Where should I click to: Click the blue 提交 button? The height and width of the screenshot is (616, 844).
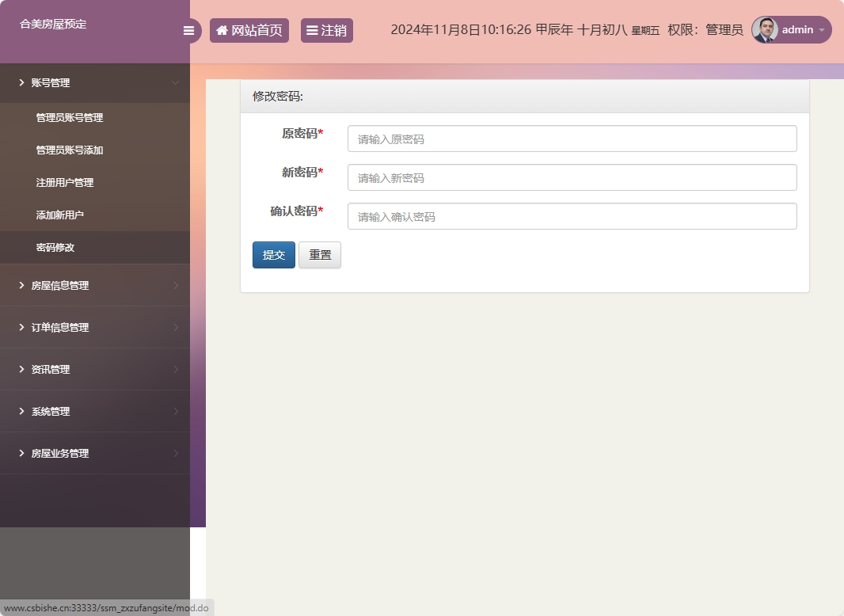(x=273, y=255)
